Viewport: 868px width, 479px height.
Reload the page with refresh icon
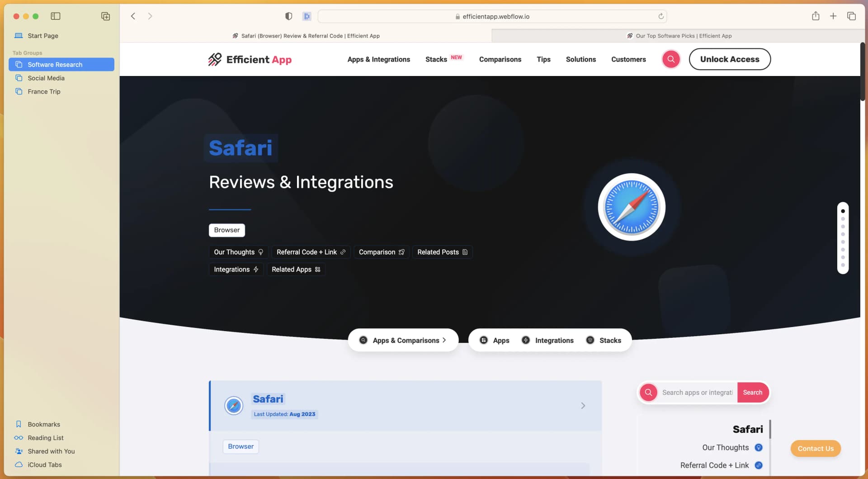(x=660, y=16)
